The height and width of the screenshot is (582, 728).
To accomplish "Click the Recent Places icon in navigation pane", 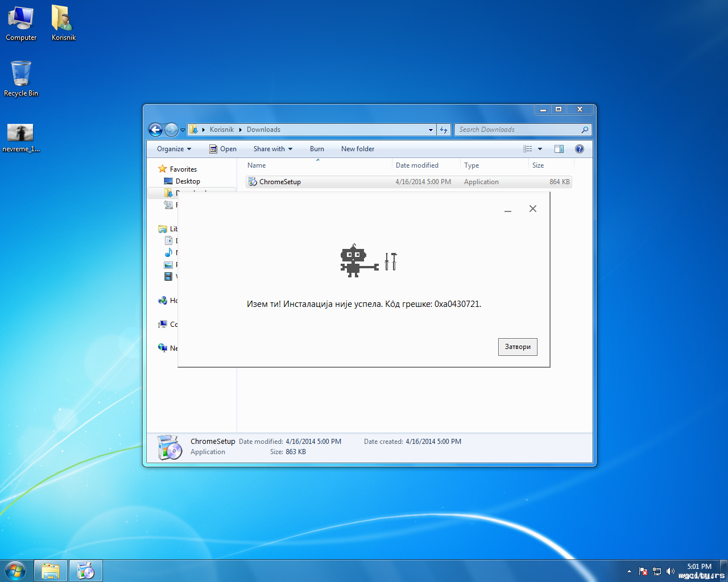I will 168,205.
